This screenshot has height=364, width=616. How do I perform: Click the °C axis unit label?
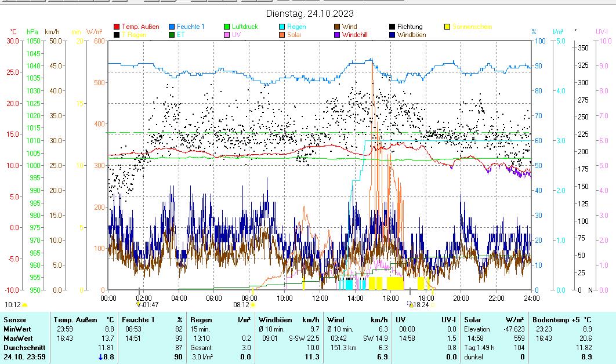(x=13, y=32)
